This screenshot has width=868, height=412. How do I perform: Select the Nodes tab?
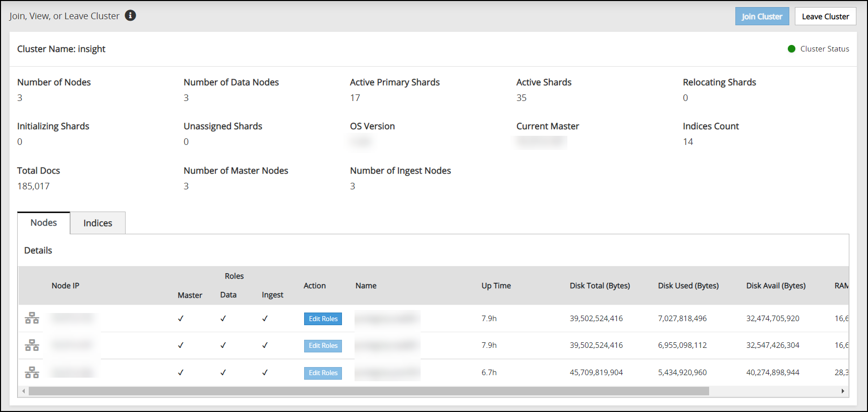click(44, 223)
